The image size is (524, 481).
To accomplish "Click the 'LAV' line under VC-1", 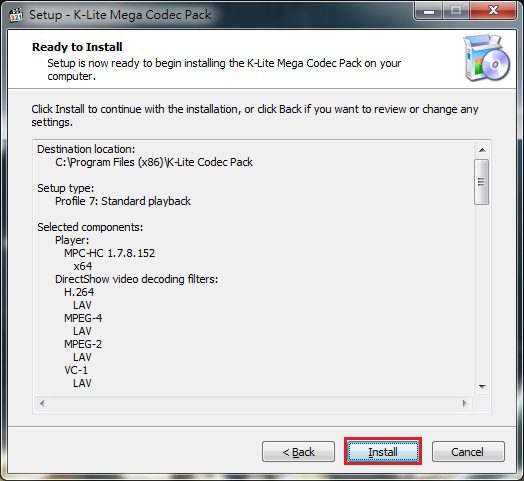I will tap(82, 383).
